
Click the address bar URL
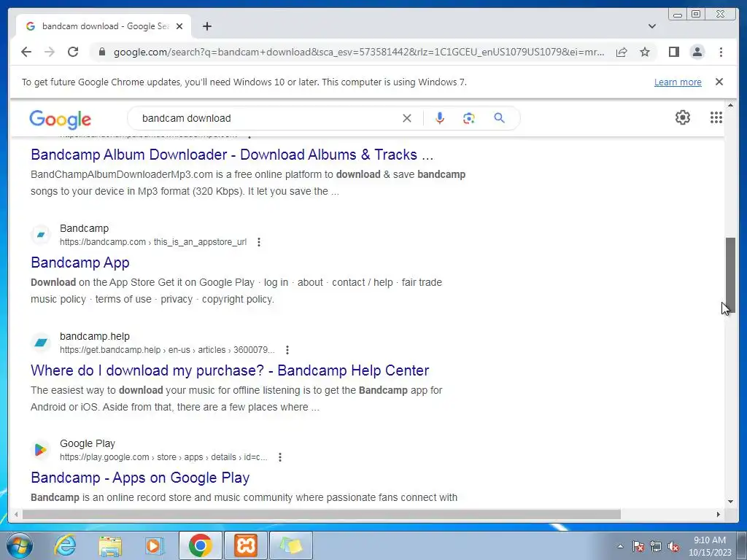[x=359, y=52]
